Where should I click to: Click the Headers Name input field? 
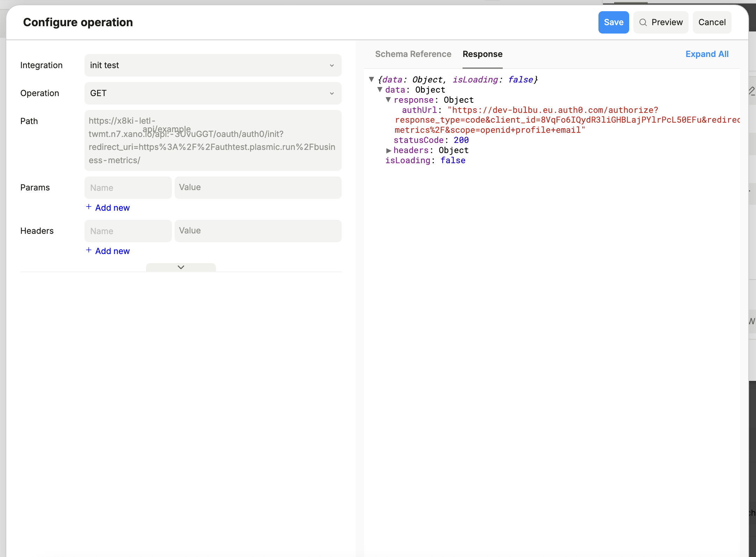(x=128, y=231)
